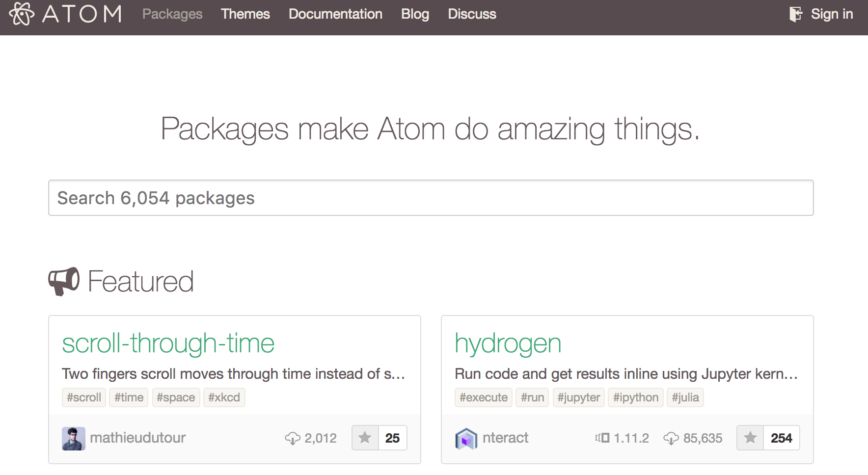Go to the Documentation page
This screenshot has height=475, width=868.
point(335,14)
